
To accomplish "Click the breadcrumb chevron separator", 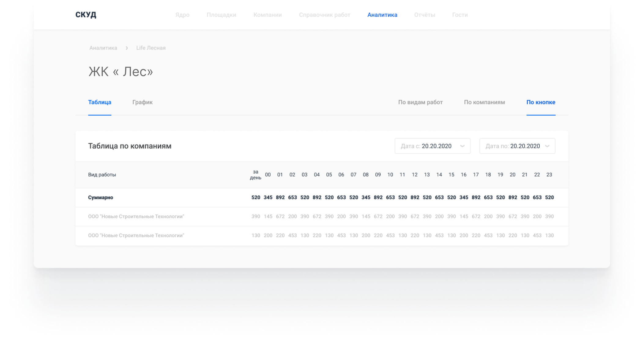I will pyautogui.click(x=127, y=48).
